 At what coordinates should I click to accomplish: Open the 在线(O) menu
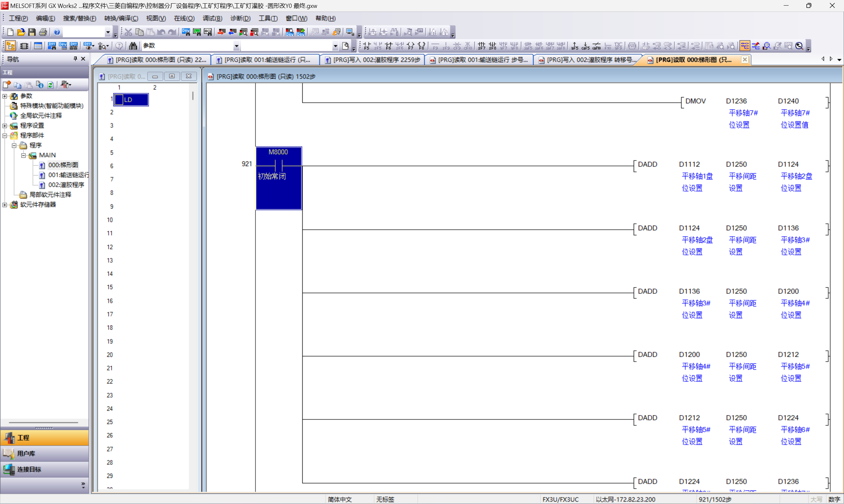tap(184, 18)
